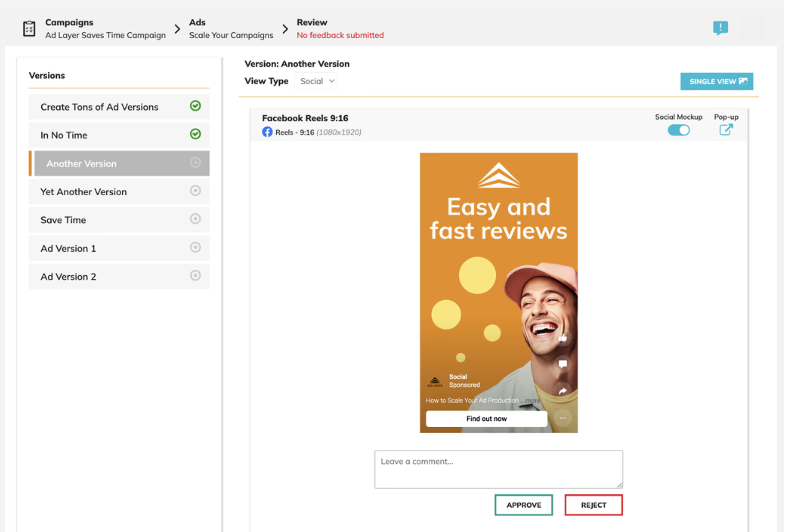Click chevron between Campaigns and Ads

tap(177, 29)
